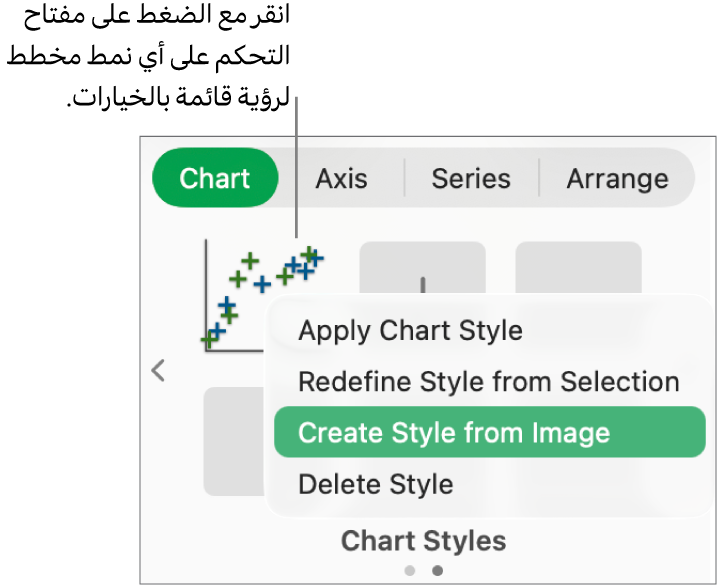Select the second, darker page indicator dot

438,570
